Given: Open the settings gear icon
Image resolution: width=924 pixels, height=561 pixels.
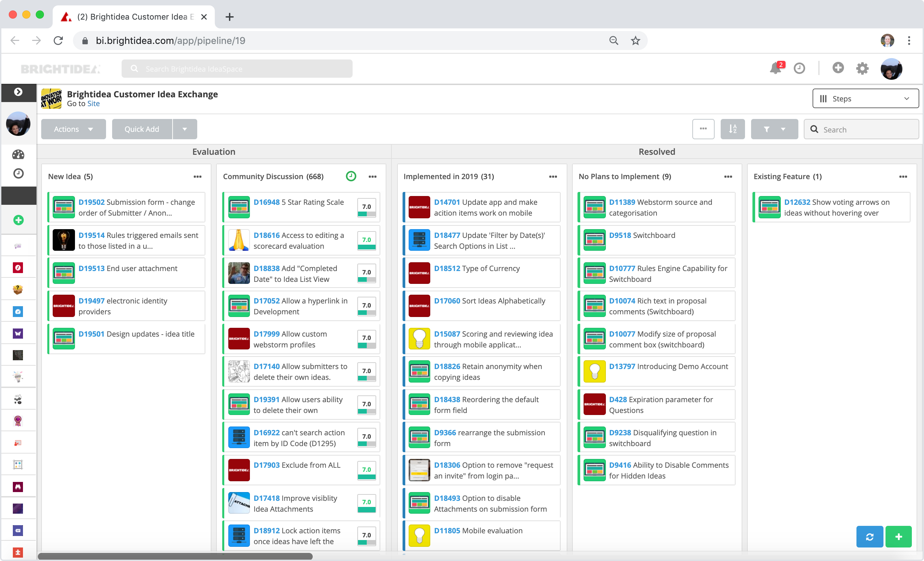Looking at the screenshot, I should 862,68.
